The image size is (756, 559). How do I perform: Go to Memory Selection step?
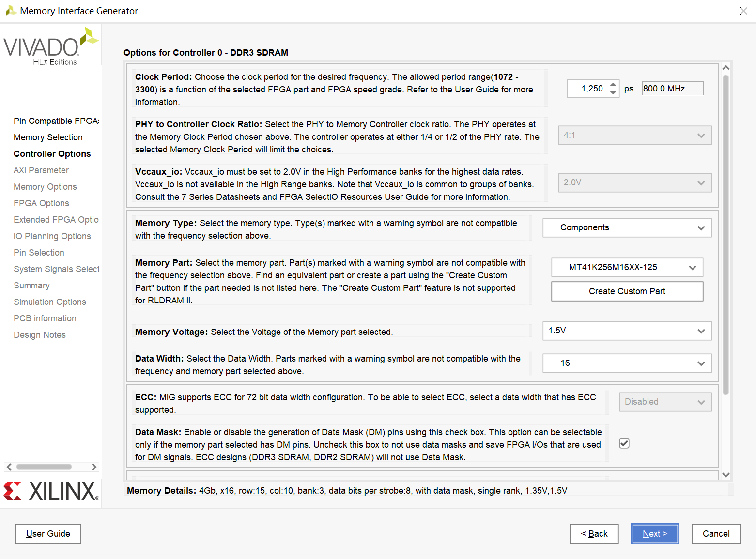[x=48, y=137]
